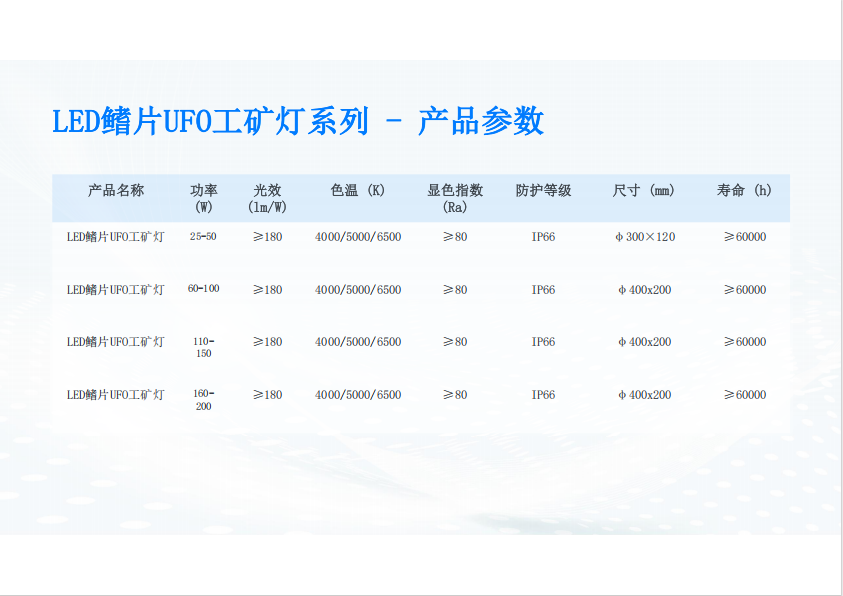Select the '功率 (W)' column header

pyautogui.click(x=203, y=198)
